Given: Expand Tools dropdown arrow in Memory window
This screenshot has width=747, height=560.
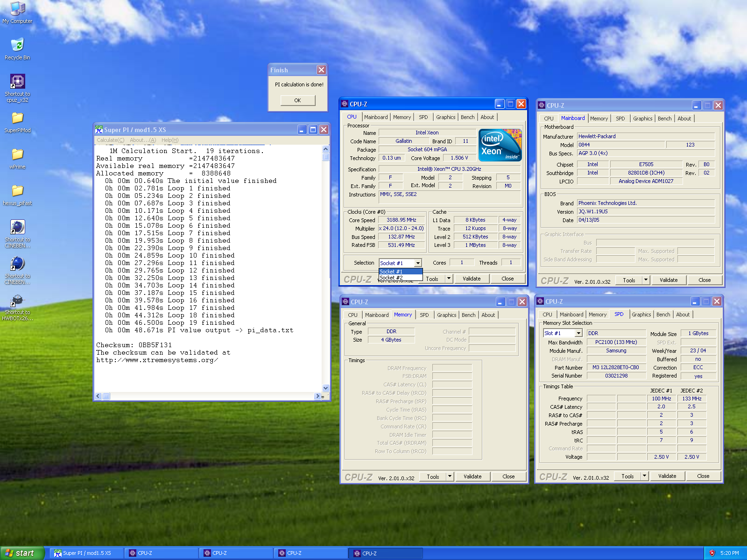Looking at the screenshot, I should pos(450,476).
